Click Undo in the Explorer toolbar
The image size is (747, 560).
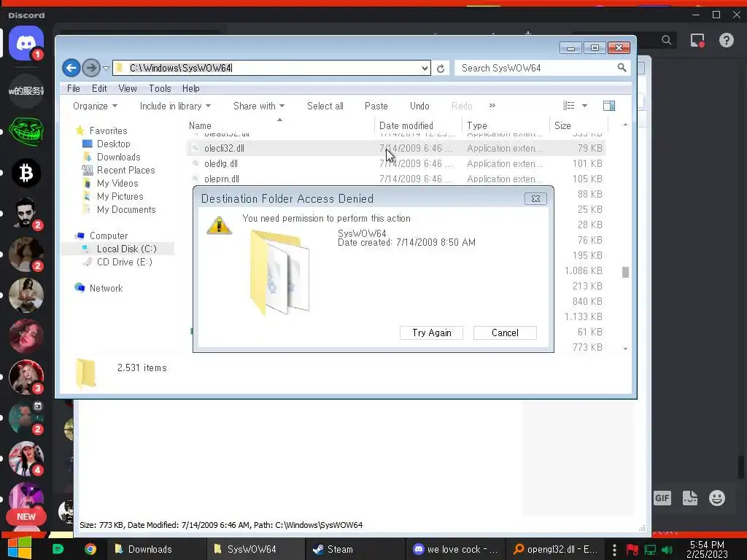(419, 106)
